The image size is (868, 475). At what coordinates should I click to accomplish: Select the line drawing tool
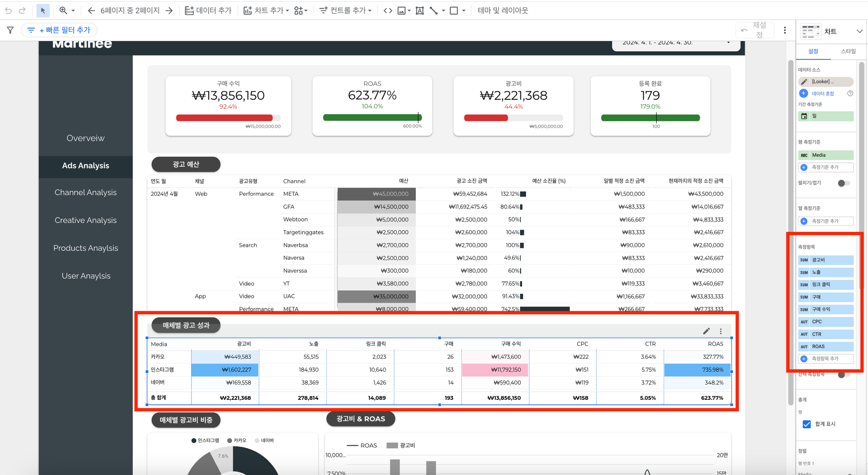[434, 10]
